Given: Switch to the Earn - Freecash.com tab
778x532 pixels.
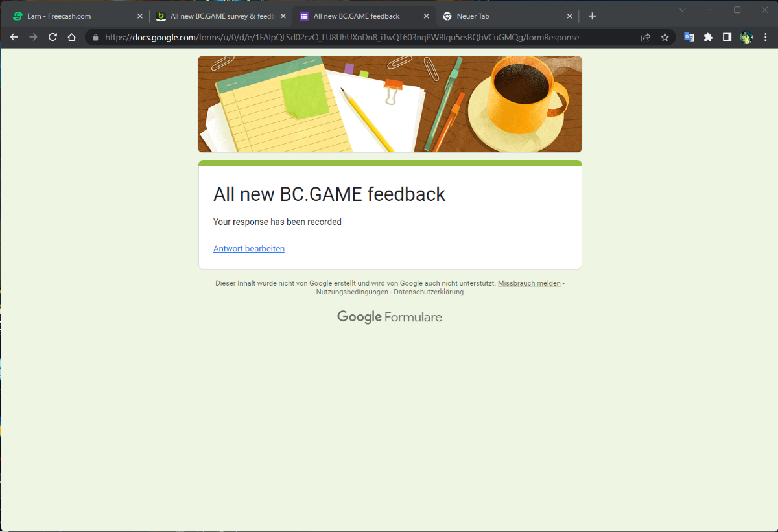Looking at the screenshot, I should click(x=71, y=16).
